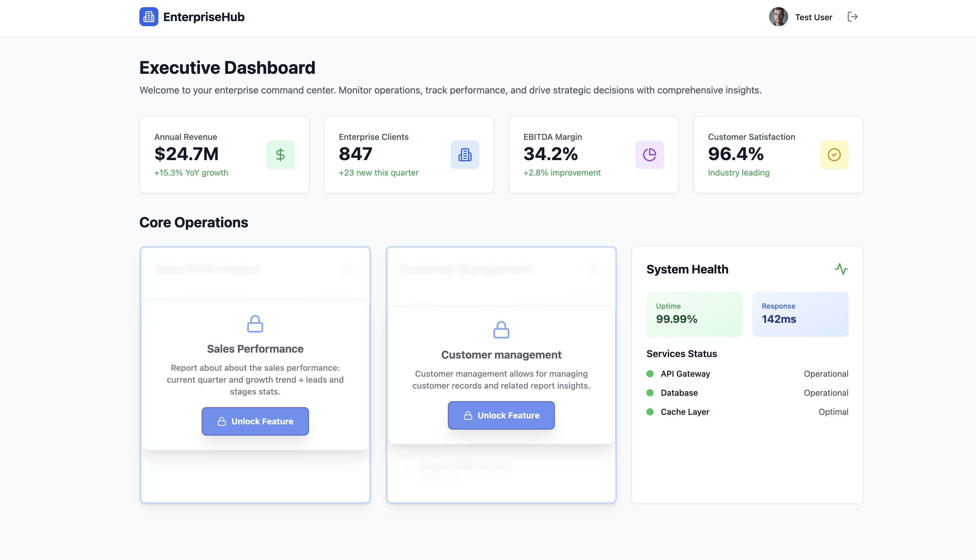
Task: Click the lock icon above Sales Performance
Action: coord(255,323)
